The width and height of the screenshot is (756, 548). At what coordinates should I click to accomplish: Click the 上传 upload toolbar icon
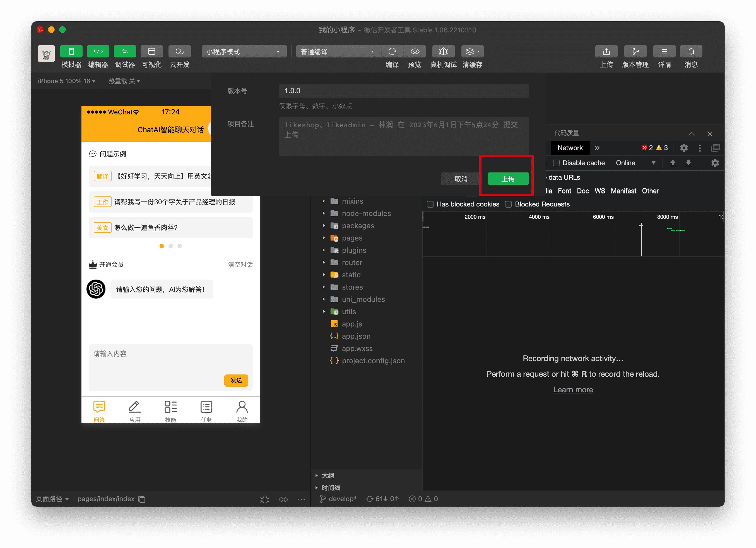[x=606, y=51]
